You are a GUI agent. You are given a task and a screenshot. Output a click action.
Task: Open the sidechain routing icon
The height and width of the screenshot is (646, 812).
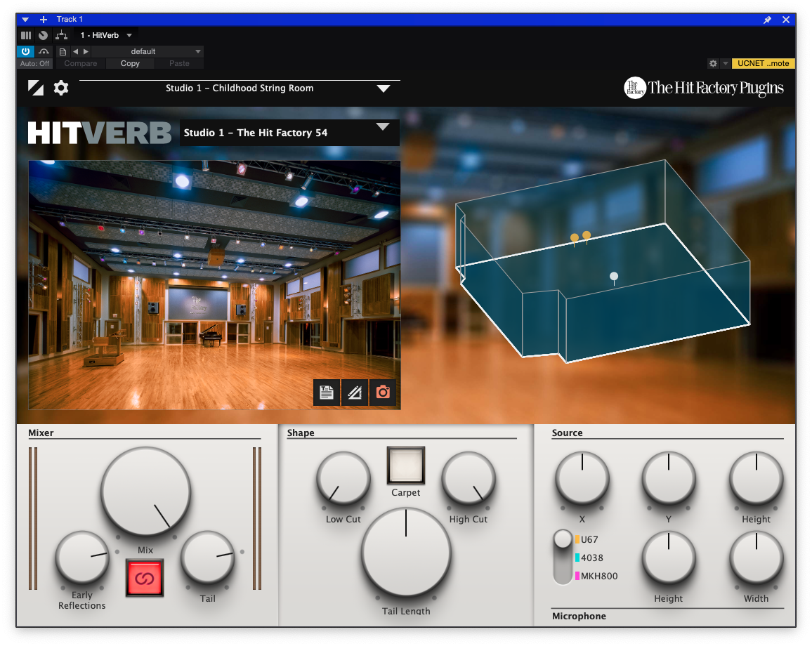(62, 35)
